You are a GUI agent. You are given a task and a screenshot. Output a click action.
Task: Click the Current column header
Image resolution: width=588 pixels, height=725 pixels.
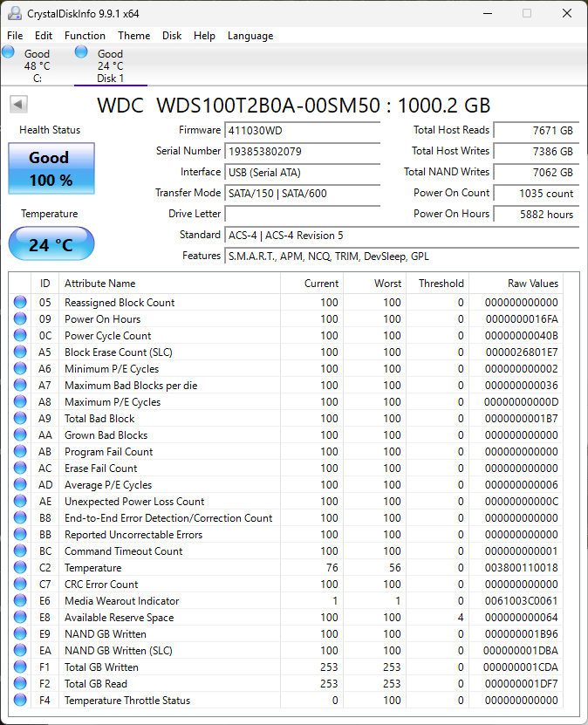click(311, 283)
